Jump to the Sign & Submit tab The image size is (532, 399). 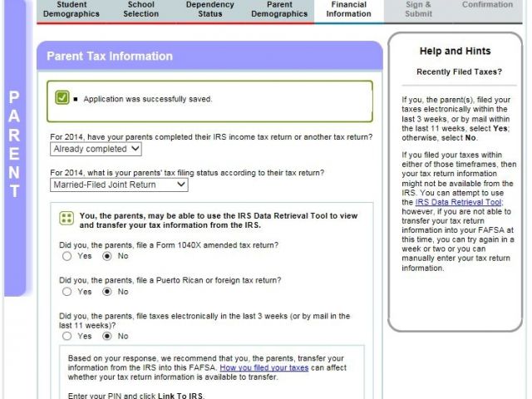418,9
